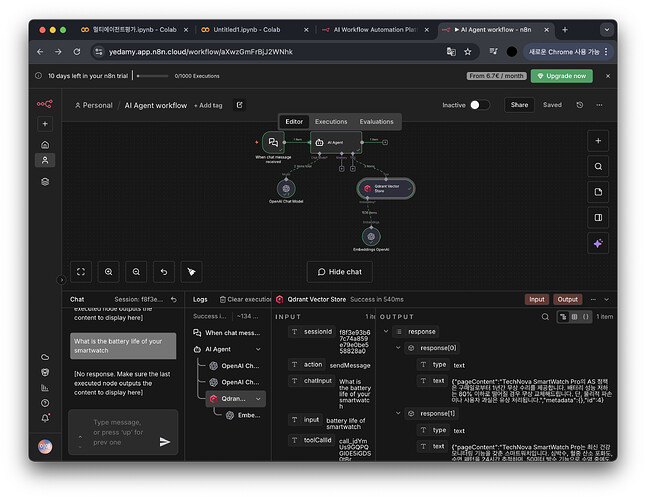Image resolution: width=646 pixels, height=499 pixels.
Task: Reset the chat session icon
Action: click(x=173, y=299)
